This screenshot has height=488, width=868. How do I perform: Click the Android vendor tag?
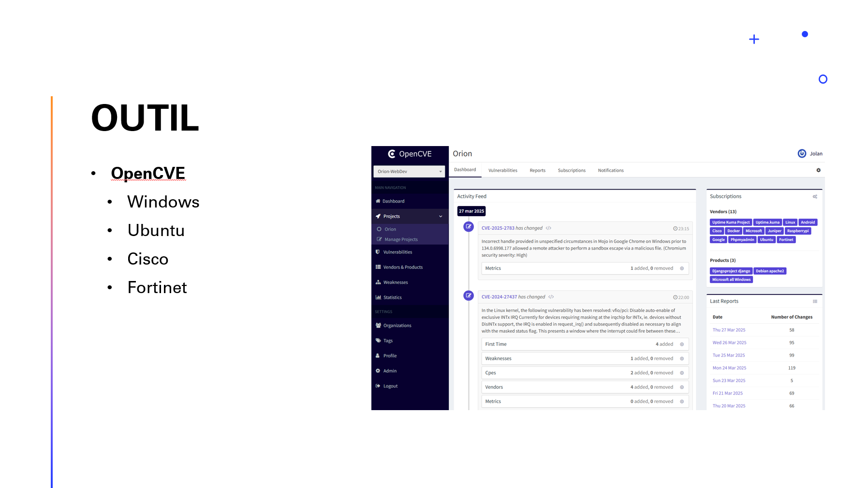pos(808,222)
